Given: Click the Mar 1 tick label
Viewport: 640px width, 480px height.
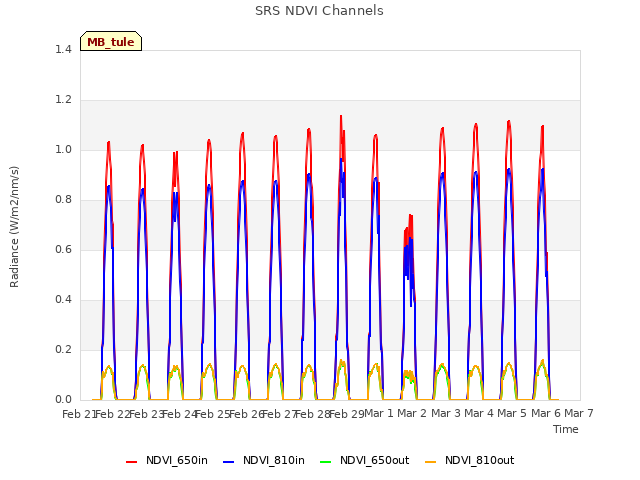Looking at the screenshot, I should (x=378, y=413).
